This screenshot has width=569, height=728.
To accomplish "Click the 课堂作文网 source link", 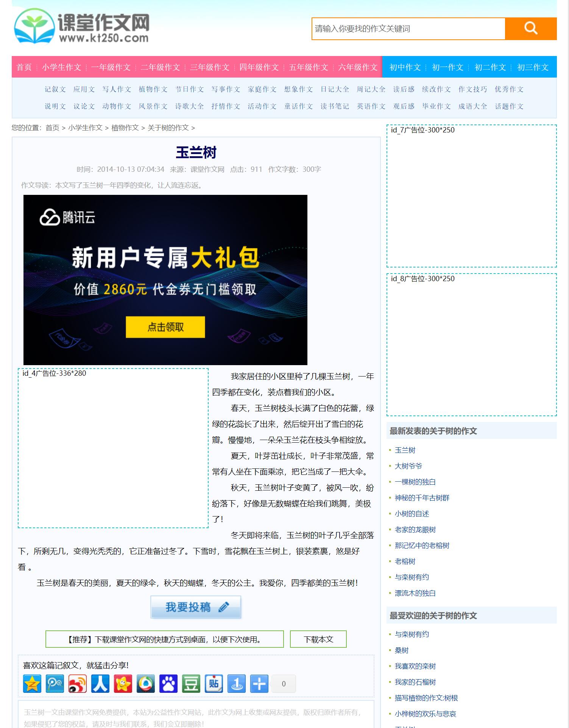I will (x=207, y=169).
